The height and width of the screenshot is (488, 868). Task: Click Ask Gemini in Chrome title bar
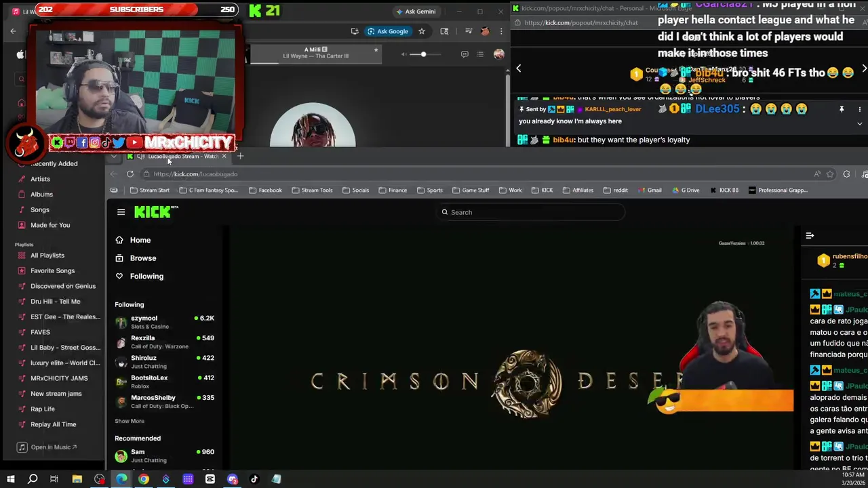pyautogui.click(x=416, y=12)
